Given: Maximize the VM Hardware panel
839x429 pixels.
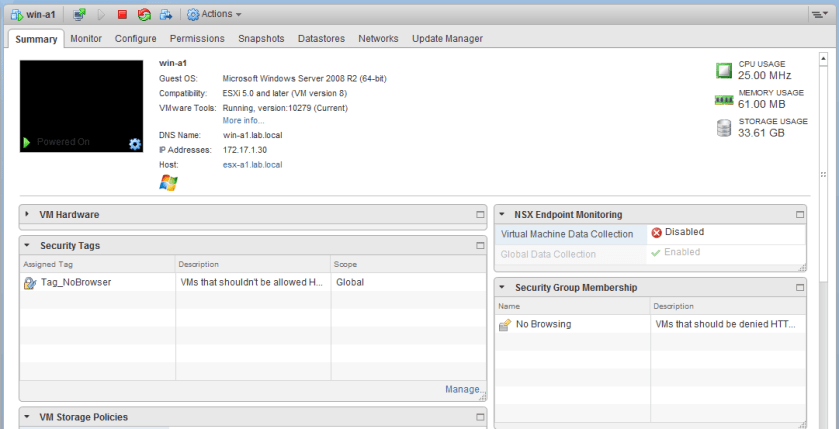Looking at the screenshot, I should (x=480, y=215).
